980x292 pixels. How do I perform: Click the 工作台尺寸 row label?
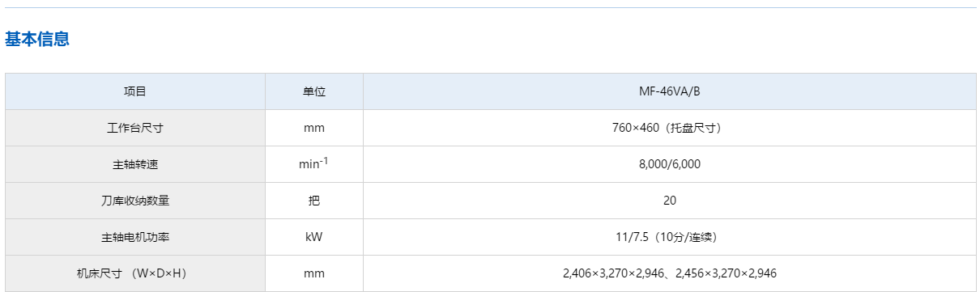[x=135, y=128]
